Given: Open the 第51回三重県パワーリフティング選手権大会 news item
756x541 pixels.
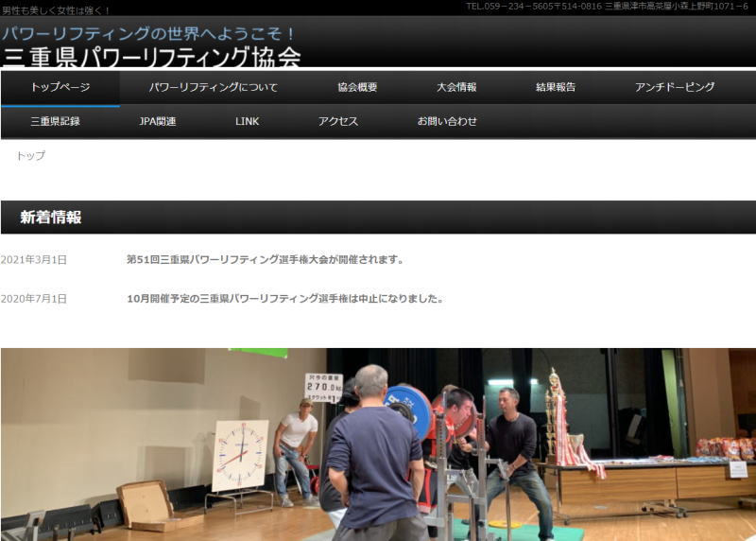Looking at the screenshot, I should (x=266, y=259).
